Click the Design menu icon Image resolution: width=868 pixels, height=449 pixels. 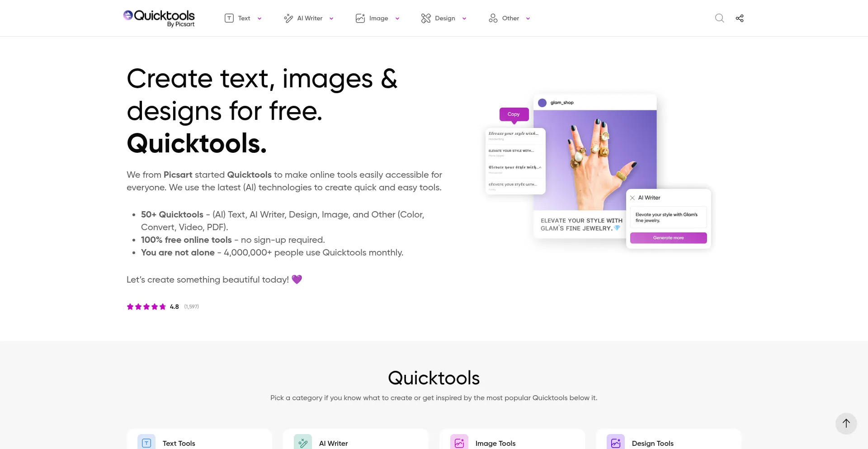426,18
